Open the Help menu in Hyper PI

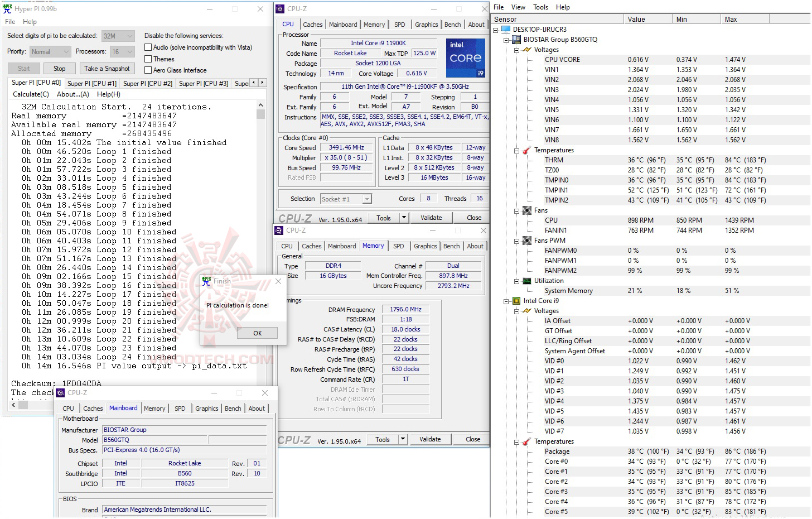coord(30,22)
